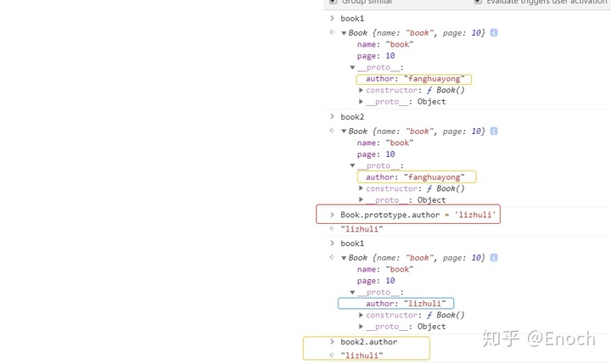
Task: Click the page: 10 row in the last book1 output
Action: point(376,281)
